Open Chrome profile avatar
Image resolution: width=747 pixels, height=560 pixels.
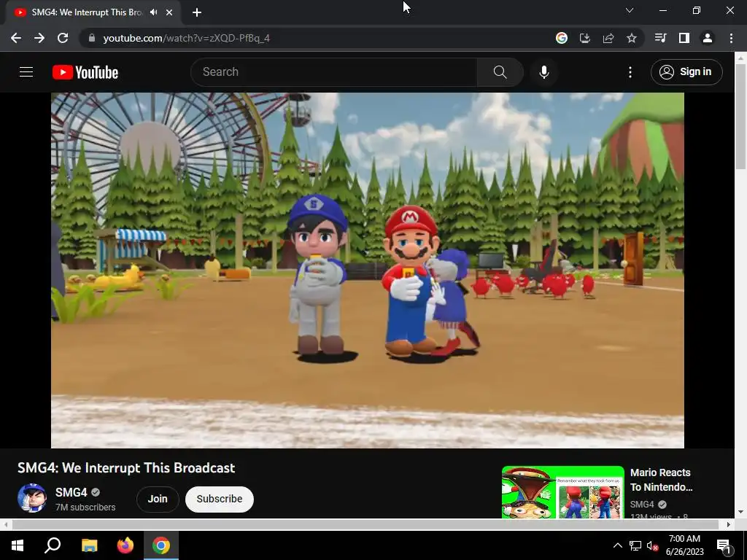708,38
